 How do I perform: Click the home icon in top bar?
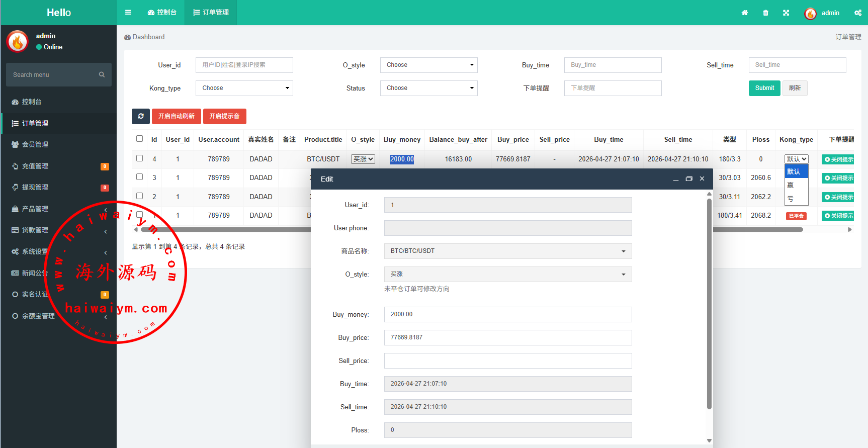click(745, 13)
